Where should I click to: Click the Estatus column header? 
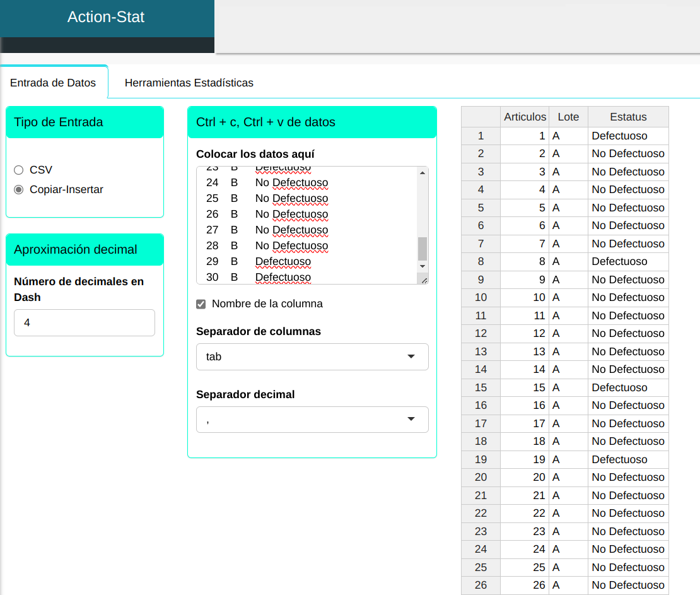[628, 117]
